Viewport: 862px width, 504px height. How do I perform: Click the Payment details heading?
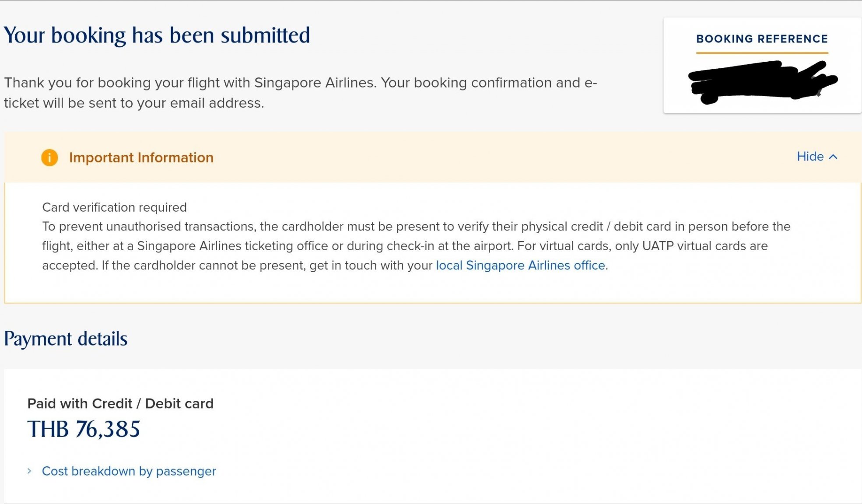click(66, 339)
